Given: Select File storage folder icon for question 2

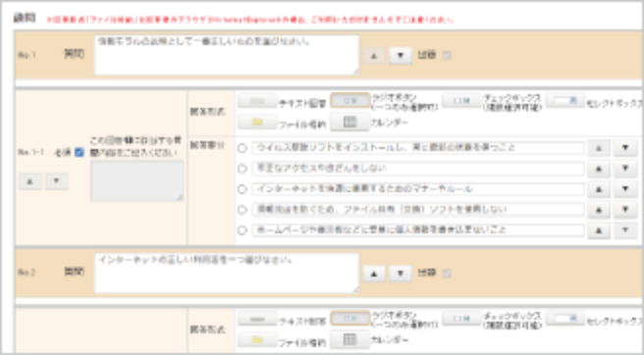Looking at the screenshot, I should point(257,339).
